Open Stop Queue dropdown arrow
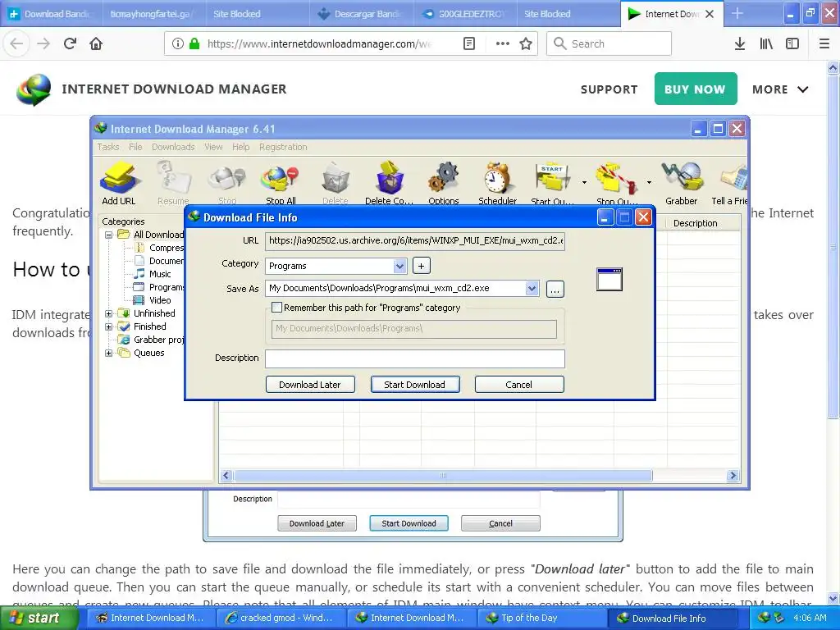Screen dimensions: 840x630 tap(649, 183)
